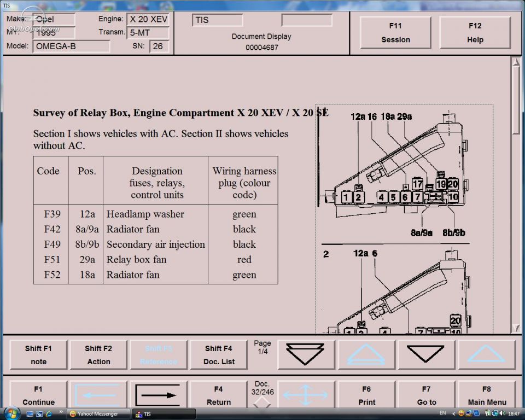Switch to Yahoo! Messenger in taskbar
525x420 pixels.
coord(98,414)
